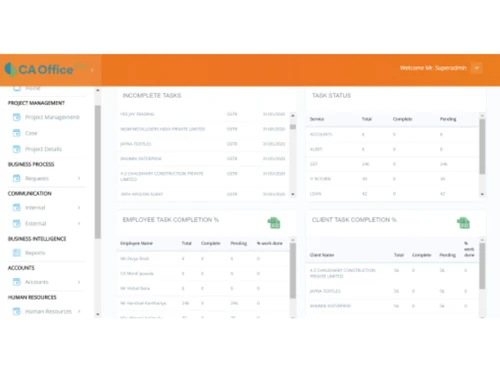Open the Project Management menu item
This screenshot has height=375, width=500.
[52, 117]
